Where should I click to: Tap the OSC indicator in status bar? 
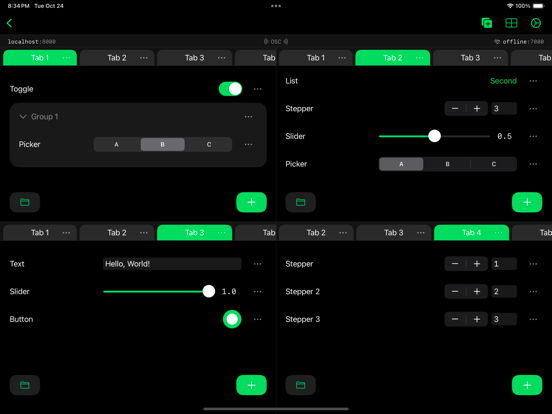pyautogui.click(x=276, y=42)
